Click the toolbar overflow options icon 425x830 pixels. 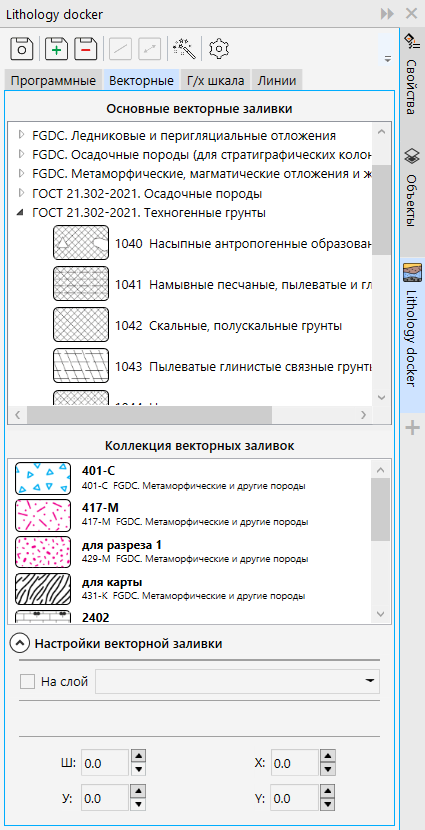(388, 59)
